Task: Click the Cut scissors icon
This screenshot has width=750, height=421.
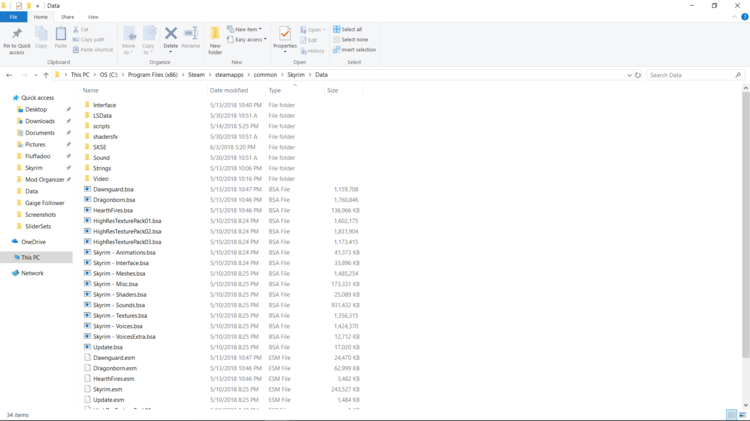Action: (76, 29)
